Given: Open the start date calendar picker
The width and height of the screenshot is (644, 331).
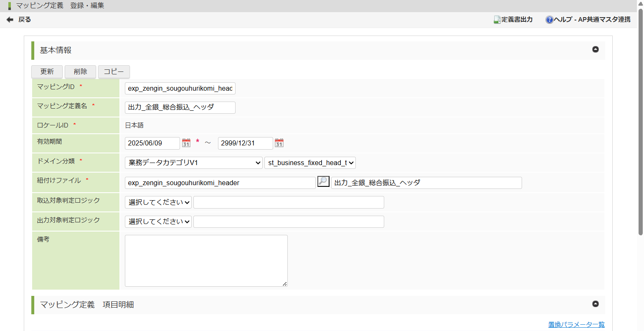Looking at the screenshot, I should (x=186, y=143).
